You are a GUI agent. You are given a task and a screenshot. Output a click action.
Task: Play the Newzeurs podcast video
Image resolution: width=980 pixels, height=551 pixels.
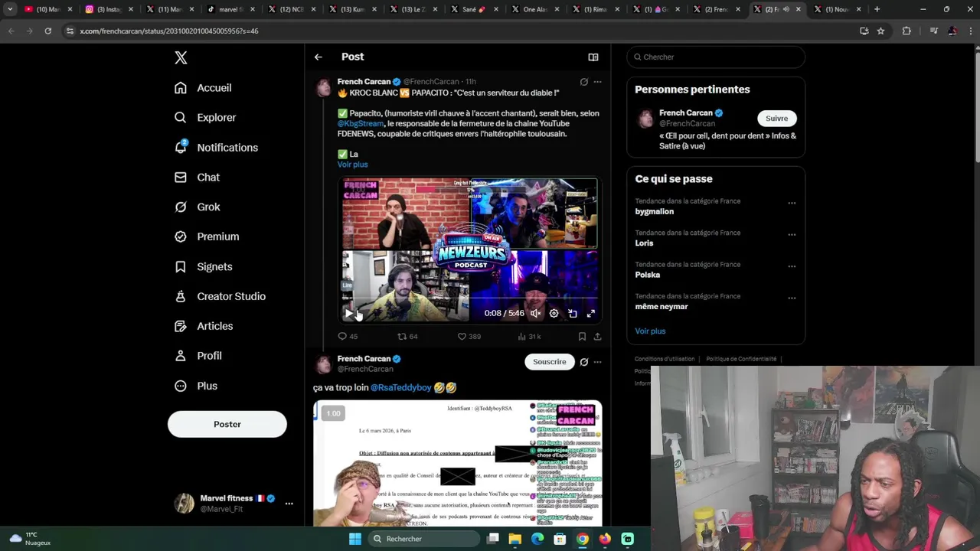pos(348,314)
